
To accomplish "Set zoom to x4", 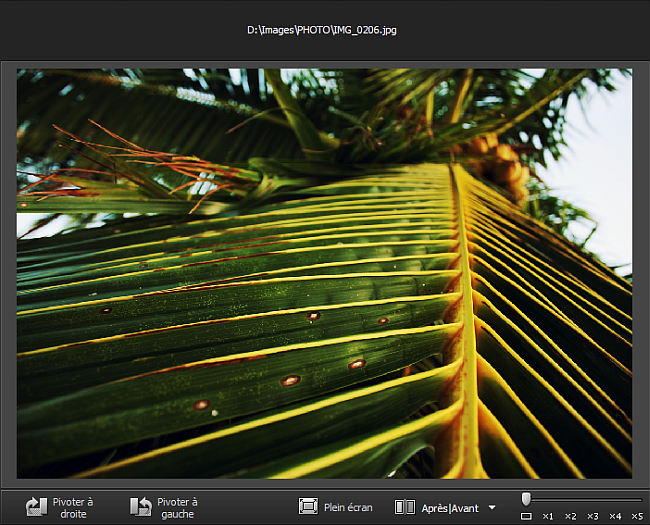I will 615,516.
